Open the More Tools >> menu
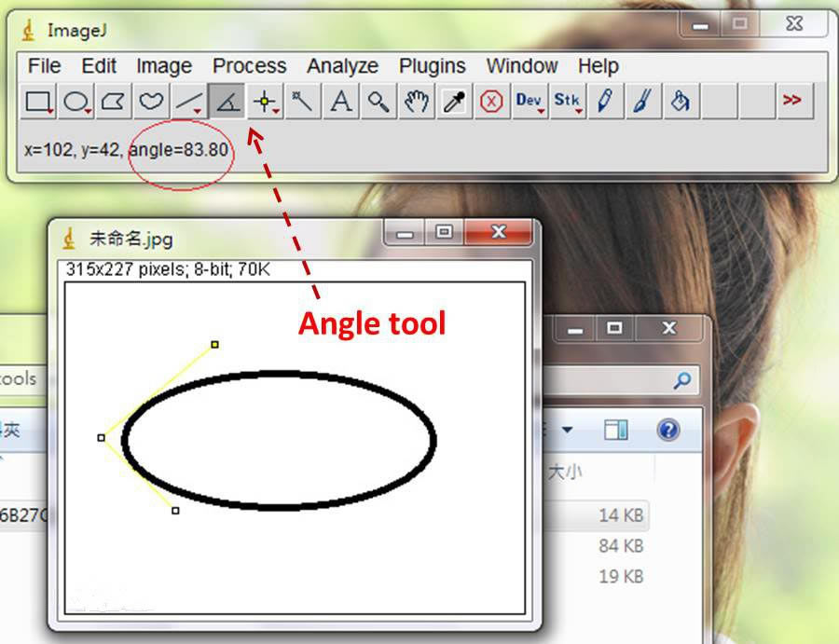This screenshot has width=839, height=644. point(794,101)
